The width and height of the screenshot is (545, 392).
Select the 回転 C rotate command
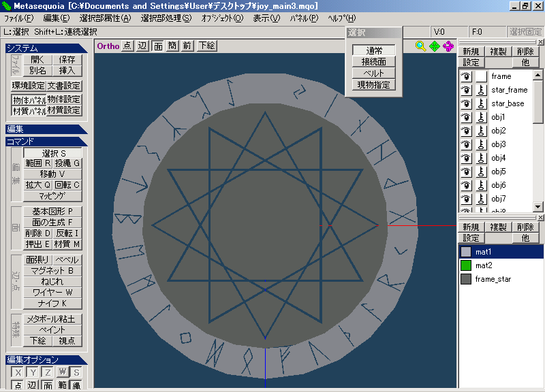coord(67,185)
